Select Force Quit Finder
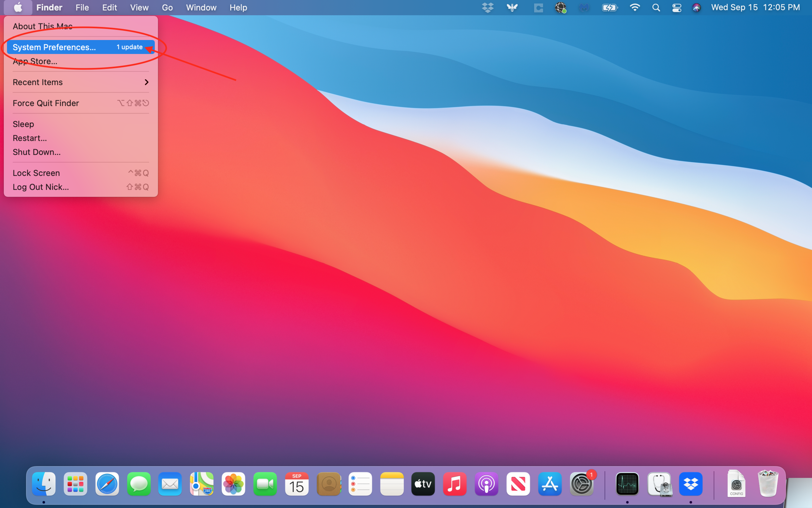The height and width of the screenshot is (508, 812). (x=81, y=103)
